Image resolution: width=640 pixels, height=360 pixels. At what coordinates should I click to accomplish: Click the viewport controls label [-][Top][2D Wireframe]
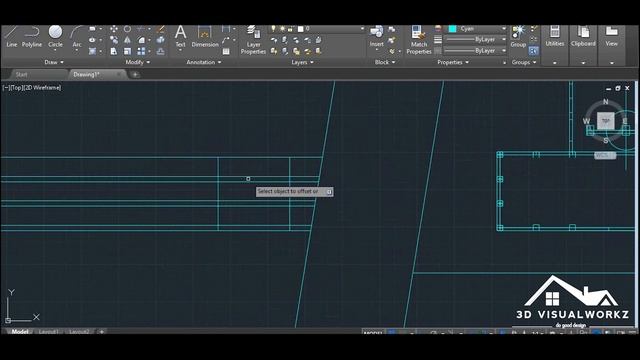(x=32, y=87)
